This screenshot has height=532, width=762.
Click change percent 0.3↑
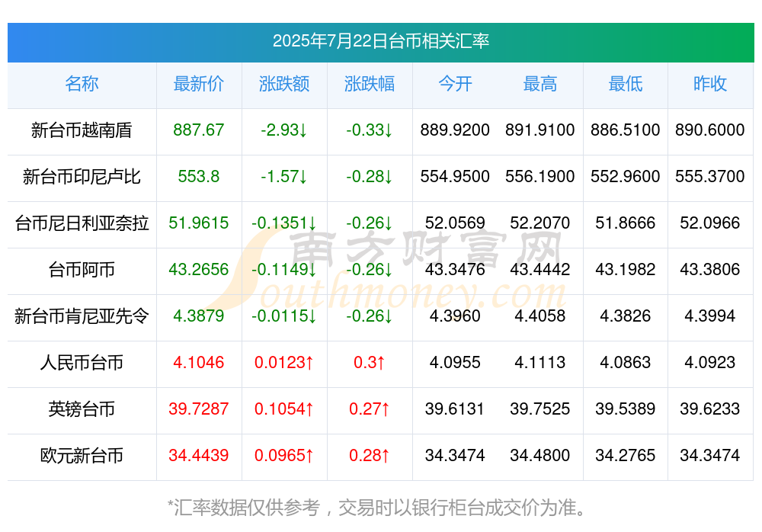point(370,363)
